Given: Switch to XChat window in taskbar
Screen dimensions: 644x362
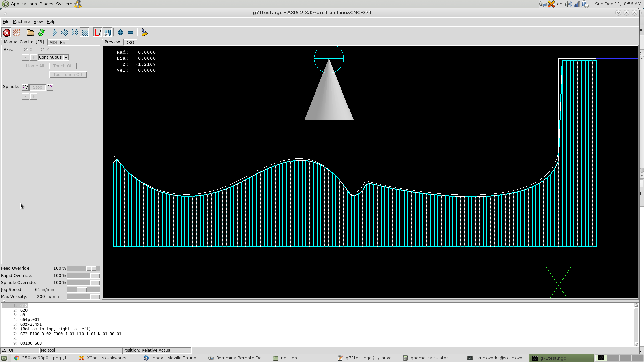Looking at the screenshot, I should pos(107,358).
